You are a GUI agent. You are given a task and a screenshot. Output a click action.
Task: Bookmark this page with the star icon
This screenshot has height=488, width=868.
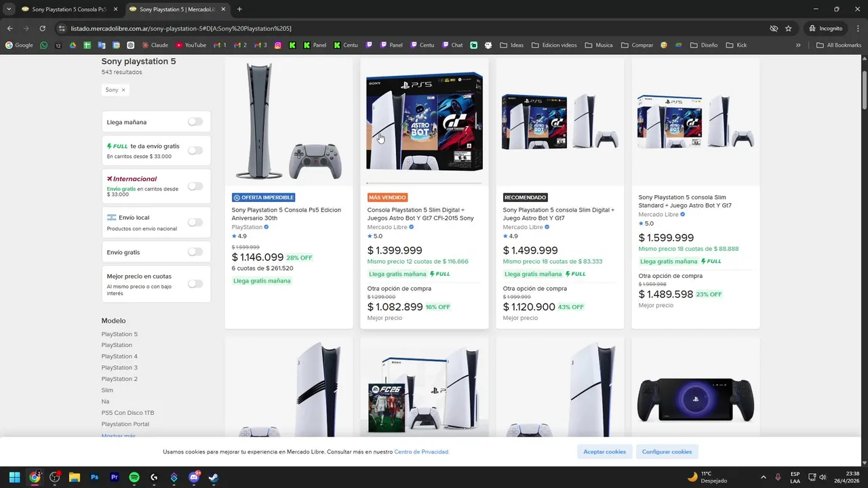[788, 28]
